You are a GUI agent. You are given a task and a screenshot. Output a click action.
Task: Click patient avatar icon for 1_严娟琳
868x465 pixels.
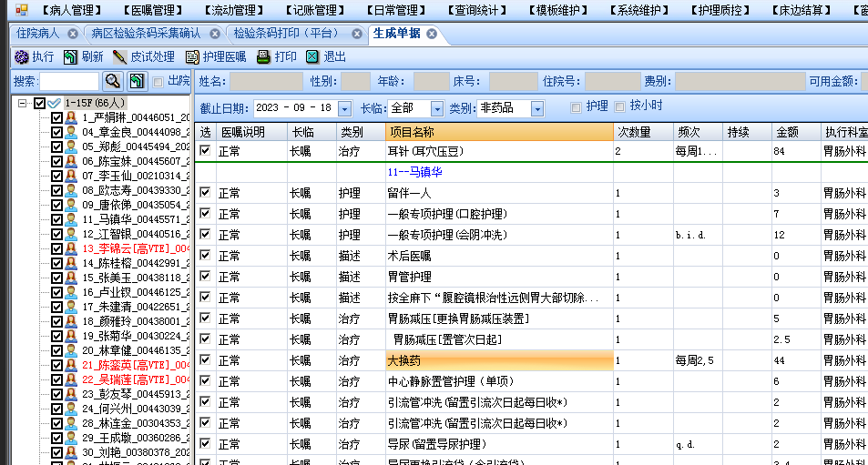[71, 117]
